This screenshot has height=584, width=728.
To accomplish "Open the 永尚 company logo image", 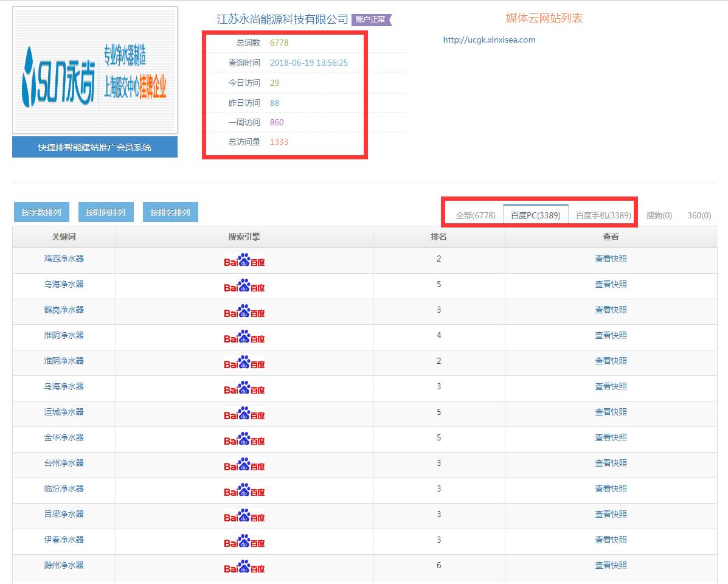I will pos(95,70).
